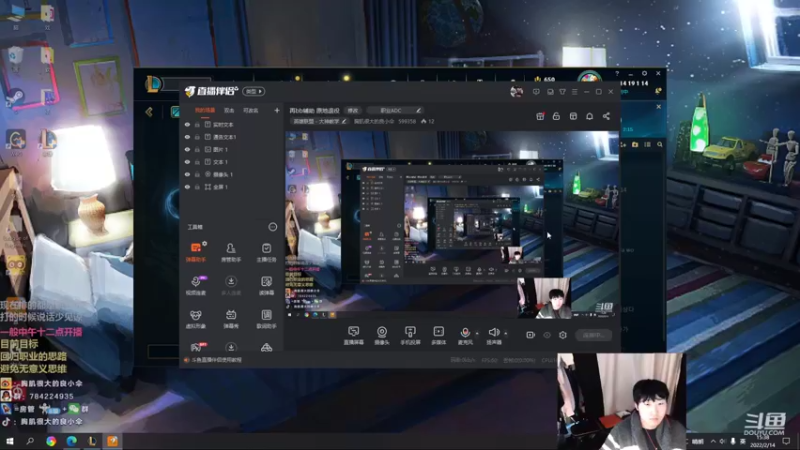This screenshot has width=800, height=450.
Task: Open the message icon in the title bar
Action: 536,92
